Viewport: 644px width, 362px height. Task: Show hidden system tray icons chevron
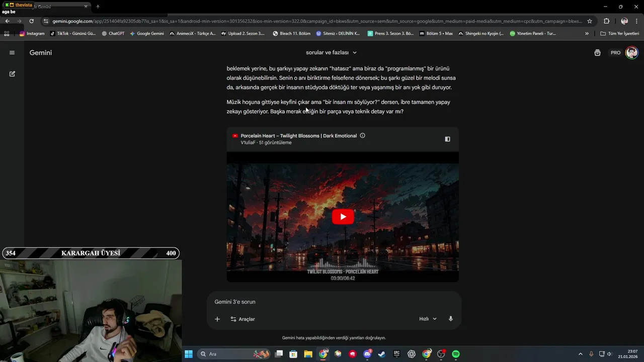click(580, 354)
